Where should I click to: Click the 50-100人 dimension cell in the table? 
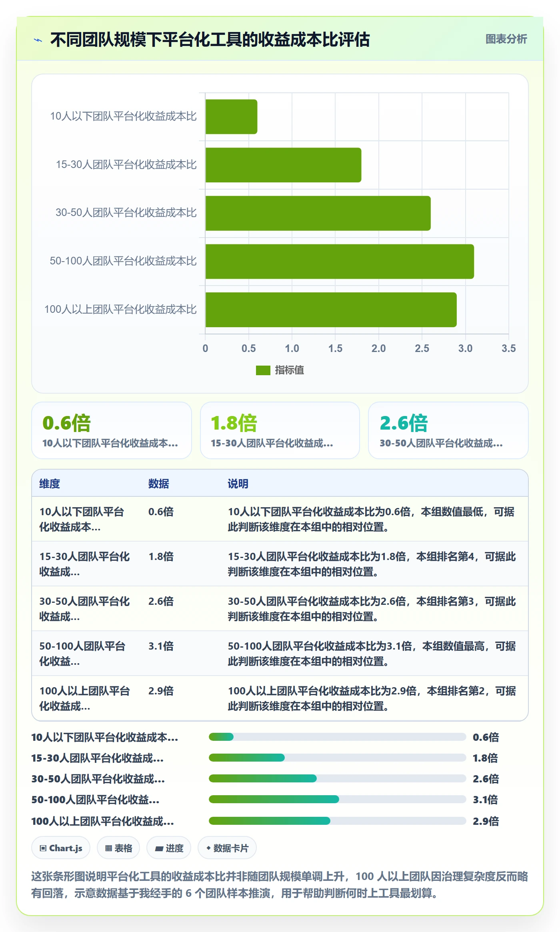point(82,654)
